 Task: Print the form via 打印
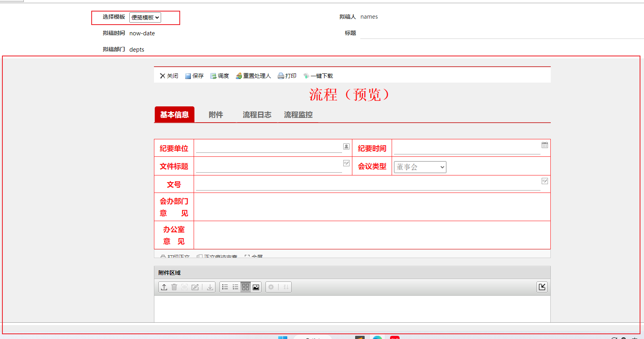tap(287, 76)
